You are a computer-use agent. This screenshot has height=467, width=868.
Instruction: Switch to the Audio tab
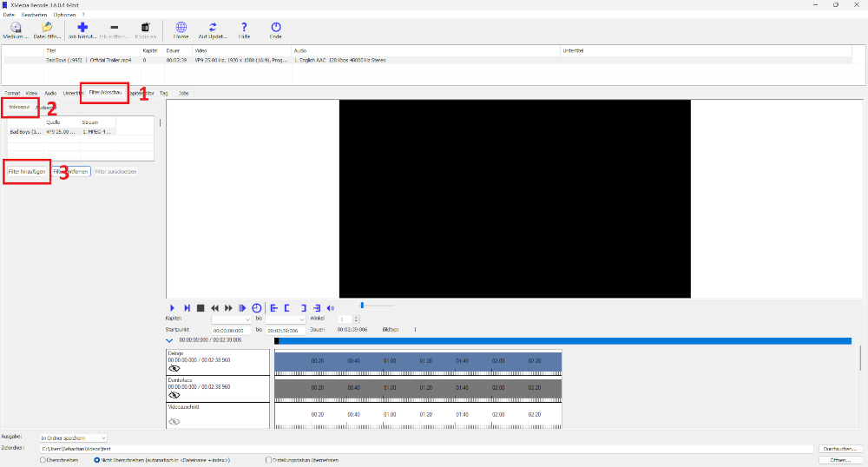[x=50, y=94]
